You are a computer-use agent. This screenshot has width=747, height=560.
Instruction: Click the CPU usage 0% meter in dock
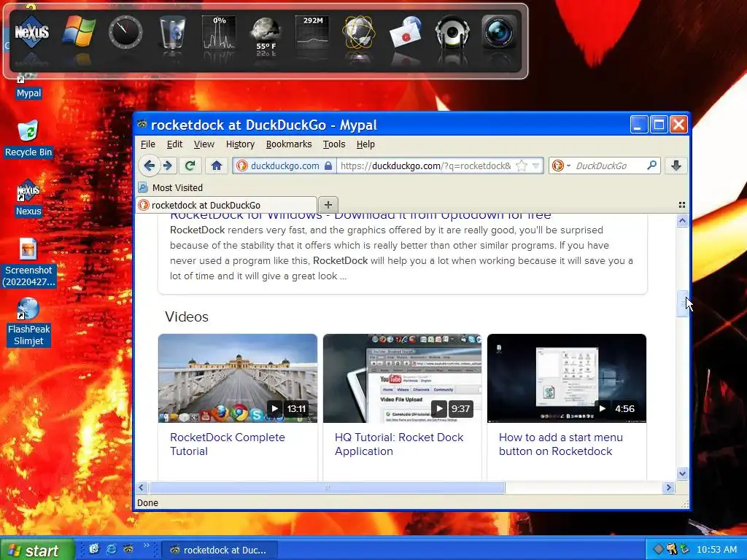tap(219, 32)
